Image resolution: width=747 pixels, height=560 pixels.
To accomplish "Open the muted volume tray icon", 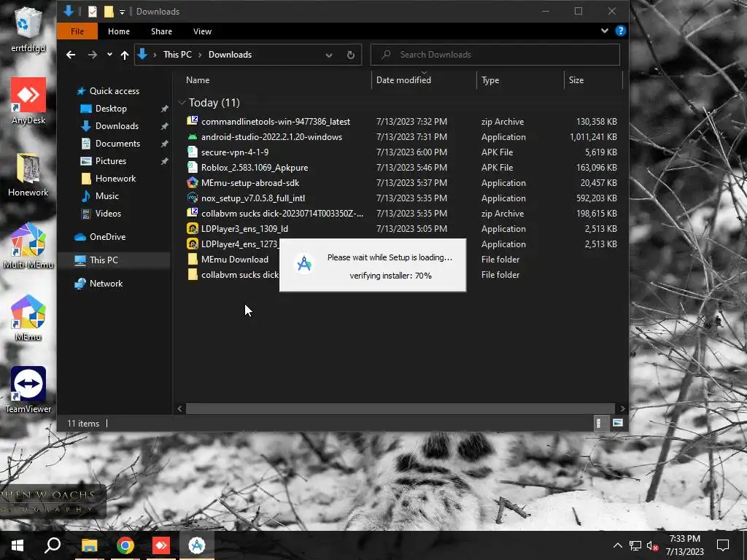I will pyautogui.click(x=652, y=545).
